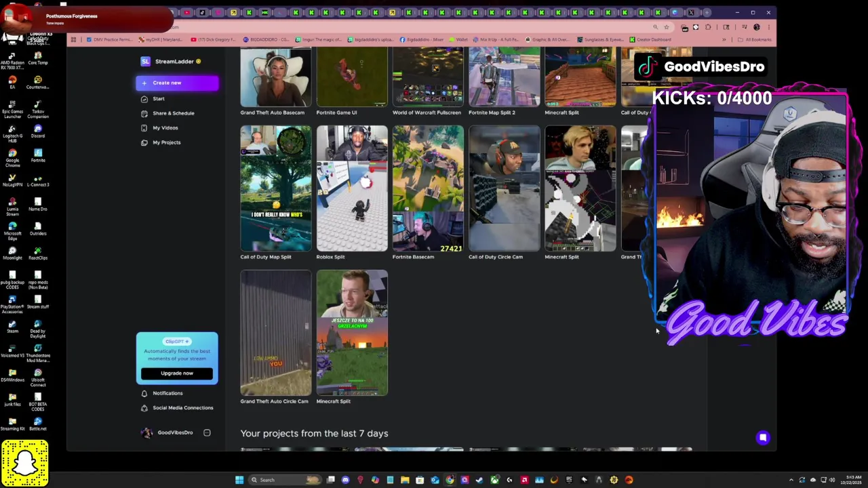Open Microsoft Edge desktop shortcut
The height and width of the screenshot is (488, 868).
12,231
